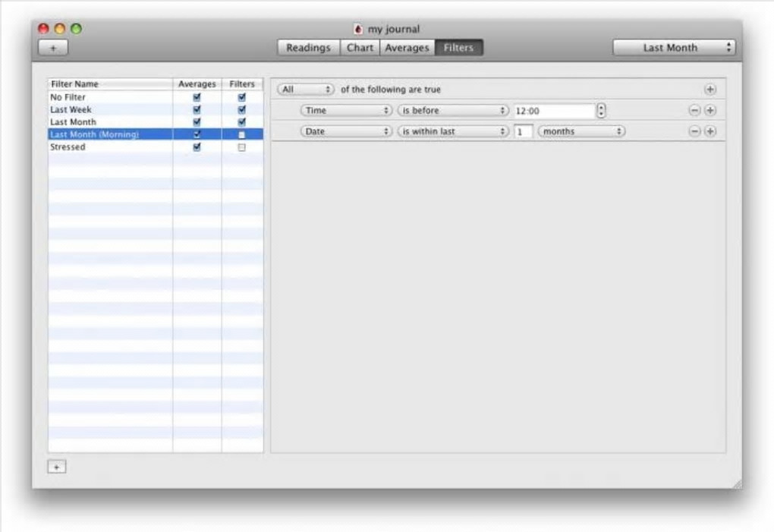Toggle Averages for Last Month (Morning)

197,134
